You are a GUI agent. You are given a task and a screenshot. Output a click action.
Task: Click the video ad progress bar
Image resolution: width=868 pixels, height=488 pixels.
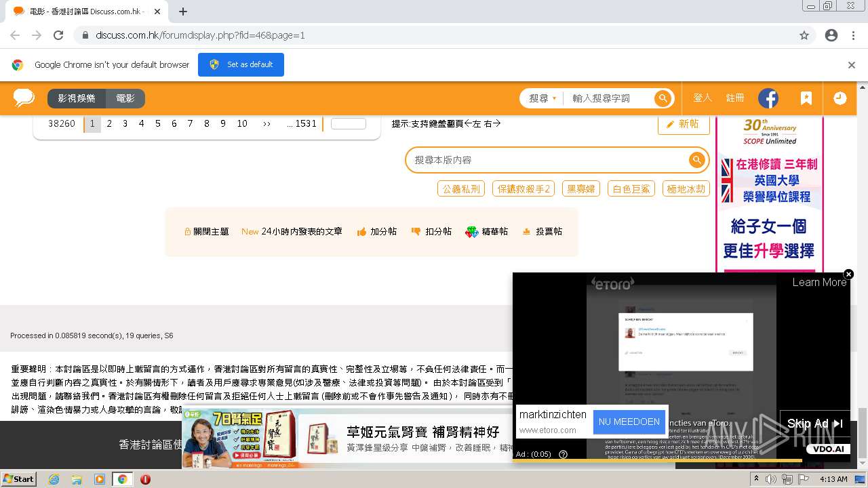[681, 461]
